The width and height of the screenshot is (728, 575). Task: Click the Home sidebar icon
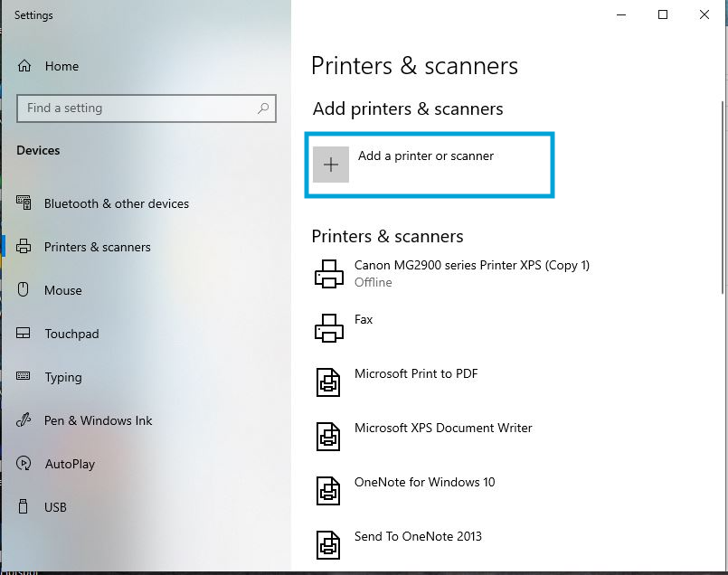tap(27, 66)
